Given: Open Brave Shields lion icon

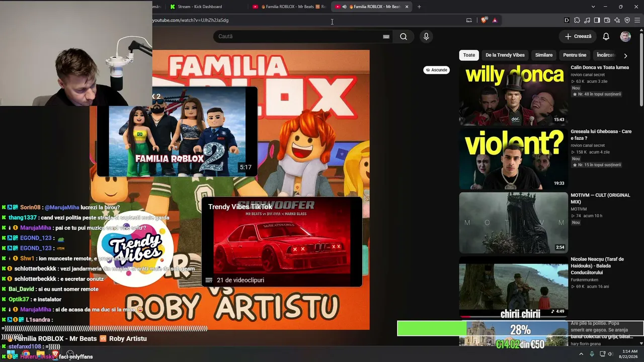Looking at the screenshot, I should point(484,20).
